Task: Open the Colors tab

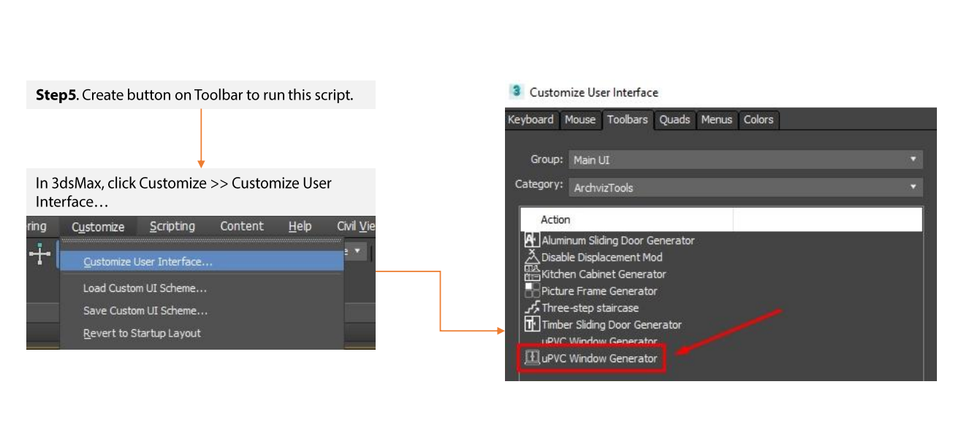Action: coord(758,119)
